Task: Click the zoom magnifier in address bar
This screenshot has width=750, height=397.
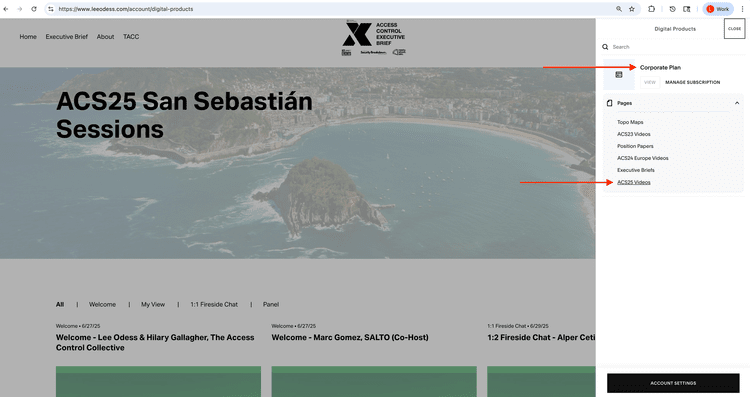Action: (x=619, y=9)
